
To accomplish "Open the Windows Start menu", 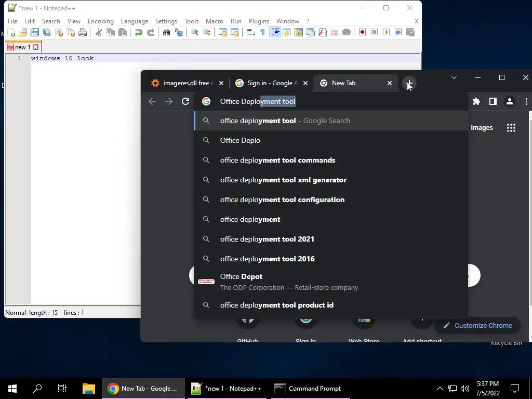I will [12, 389].
